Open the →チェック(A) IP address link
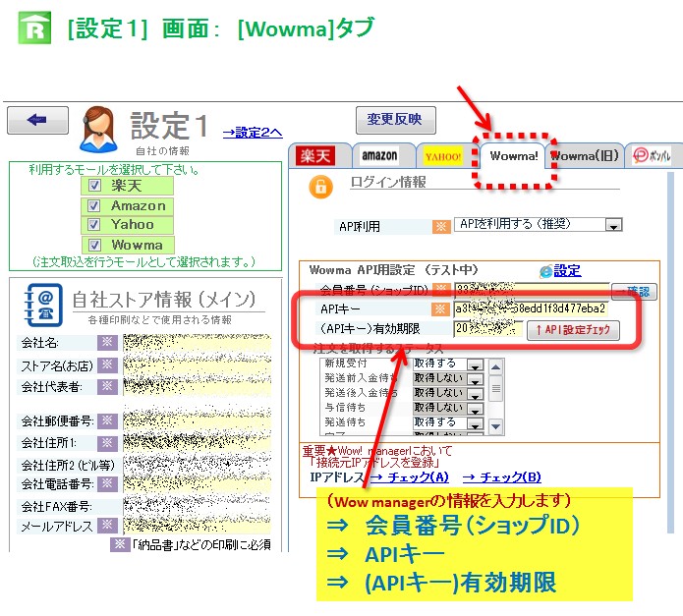This screenshot has width=683, height=616. pyautogui.click(x=410, y=477)
